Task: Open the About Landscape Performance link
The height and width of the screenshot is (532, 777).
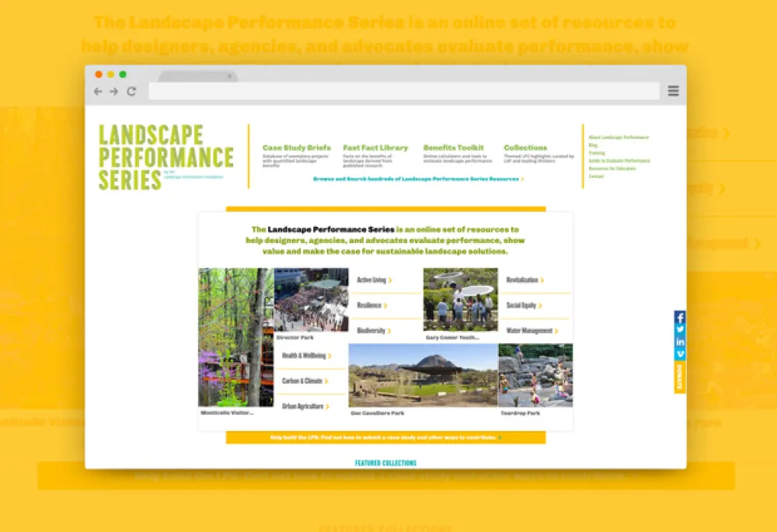Action: [x=618, y=137]
